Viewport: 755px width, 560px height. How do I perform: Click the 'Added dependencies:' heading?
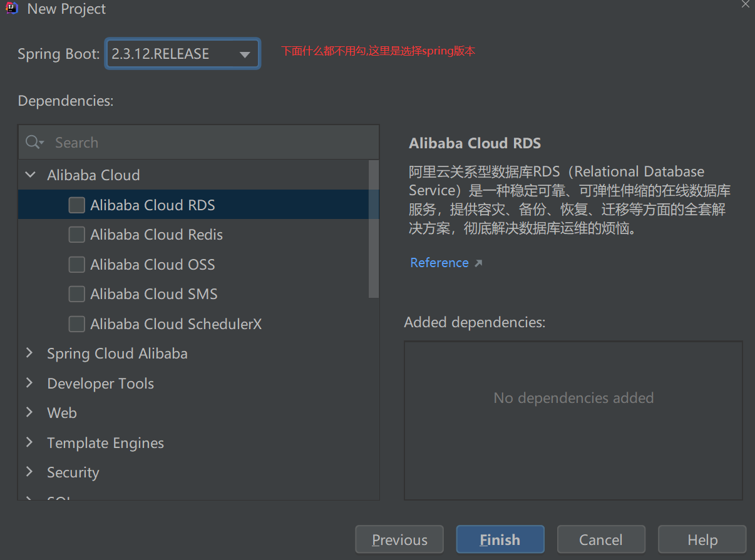(x=475, y=322)
